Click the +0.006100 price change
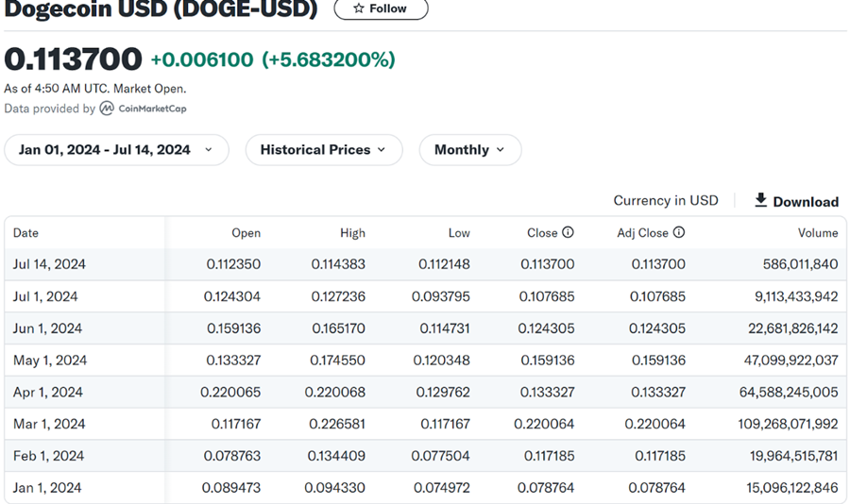 [x=202, y=59]
